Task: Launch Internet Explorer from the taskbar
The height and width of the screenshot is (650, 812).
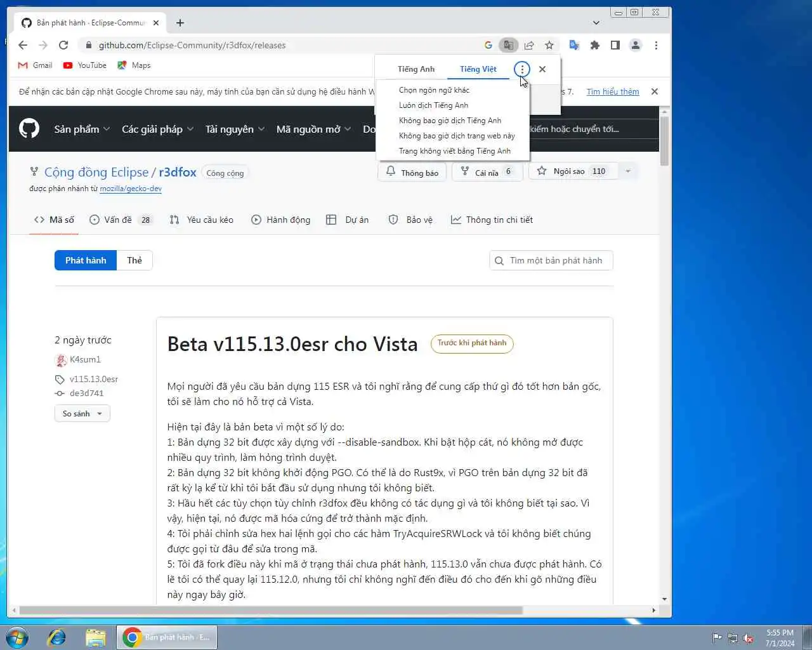Action: click(57, 637)
